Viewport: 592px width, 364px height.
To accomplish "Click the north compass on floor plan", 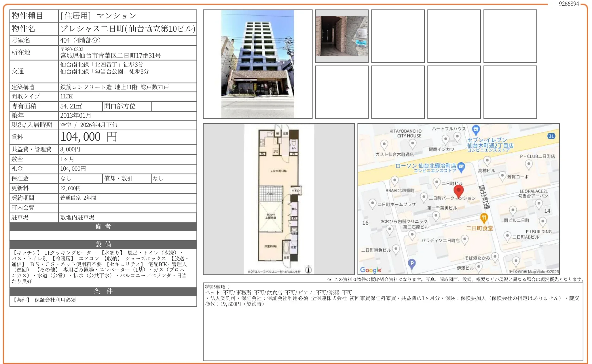I will pyautogui.click(x=308, y=269).
